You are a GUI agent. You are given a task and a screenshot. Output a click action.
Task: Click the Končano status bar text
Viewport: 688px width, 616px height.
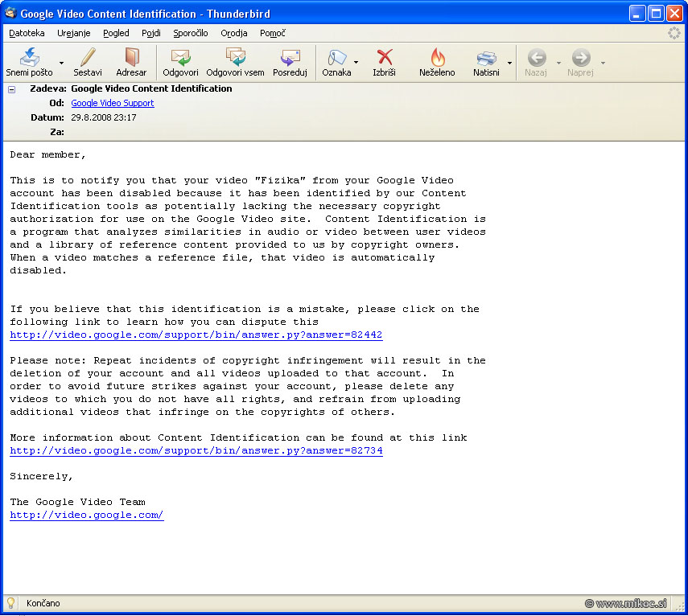(43, 603)
